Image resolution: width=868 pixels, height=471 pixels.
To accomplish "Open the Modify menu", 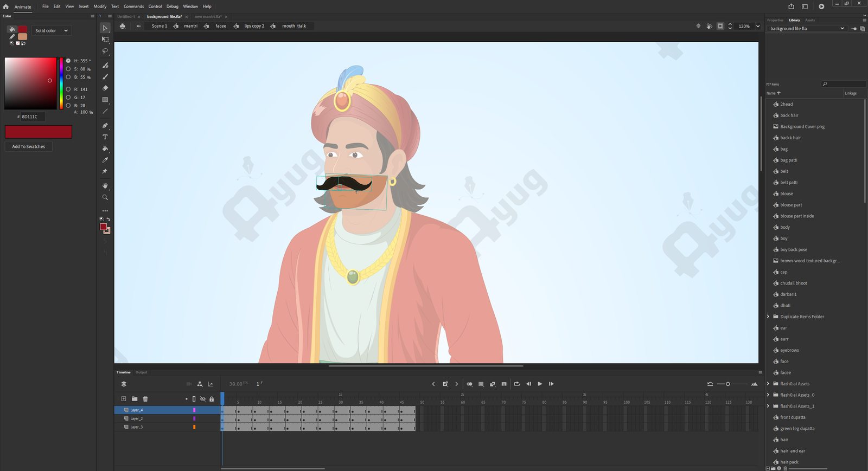I will pyautogui.click(x=100, y=7).
